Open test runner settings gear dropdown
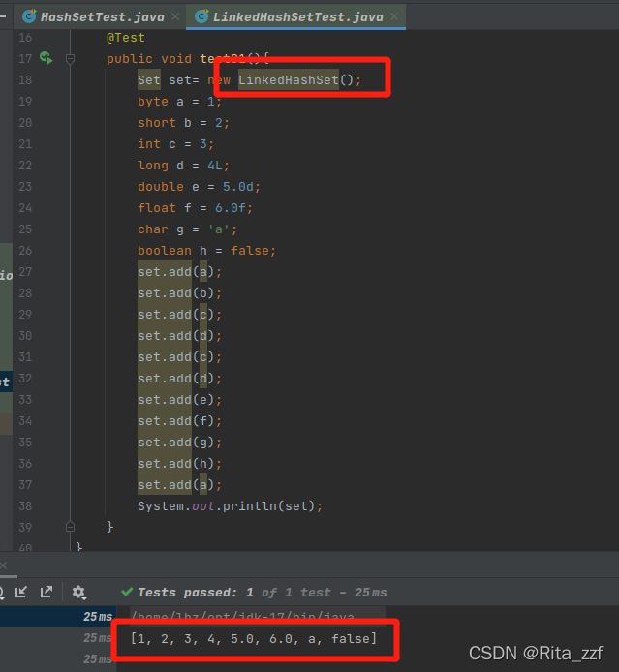Image resolution: width=619 pixels, height=672 pixels. pyautogui.click(x=78, y=593)
